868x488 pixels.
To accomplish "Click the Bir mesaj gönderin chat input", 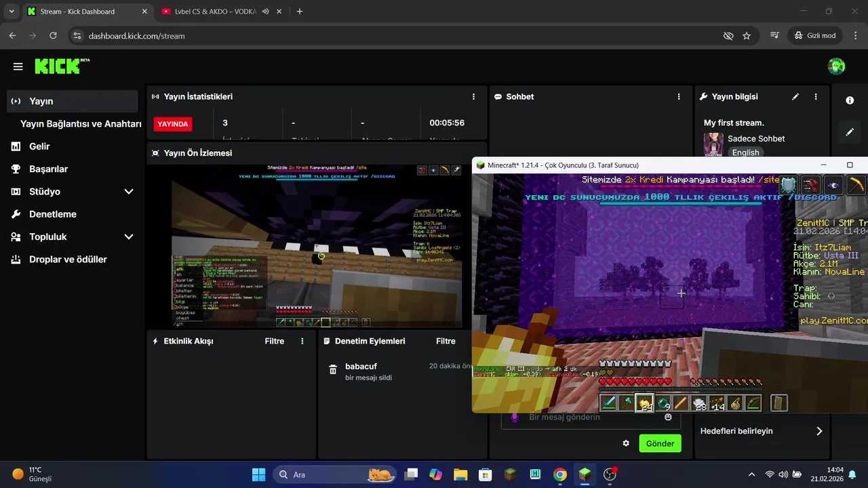I will click(591, 418).
